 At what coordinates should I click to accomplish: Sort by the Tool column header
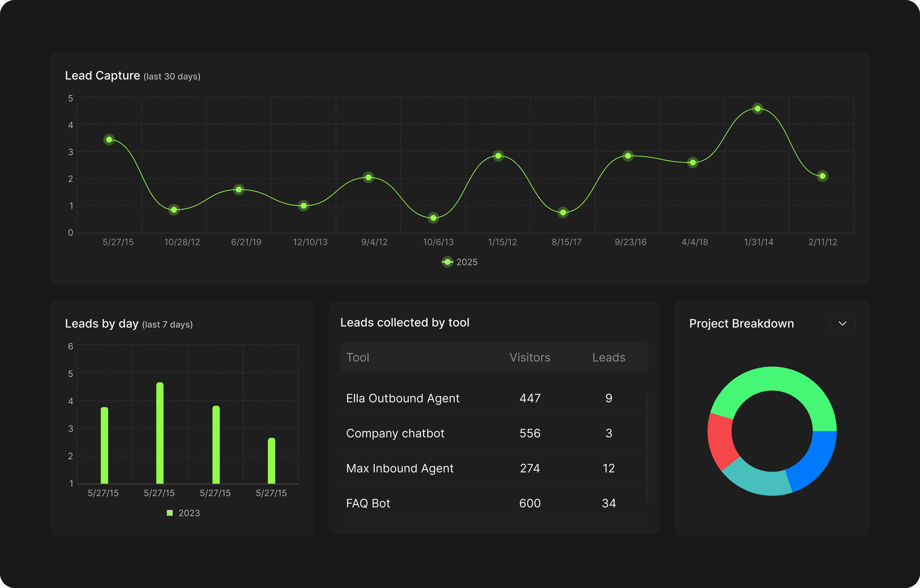coord(358,357)
